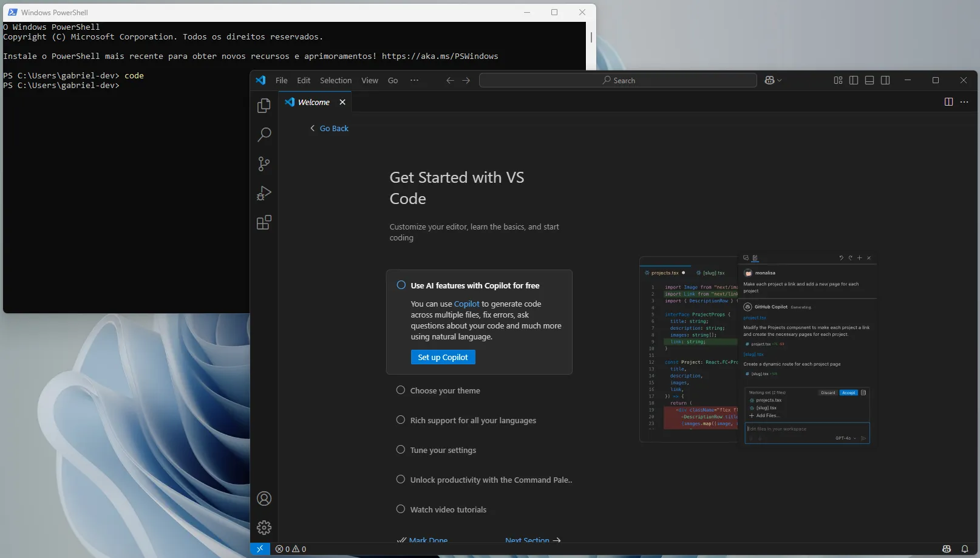The height and width of the screenshot is (558, 980).
Task: Check the 'Tune your settings' completion circle
Action: pos(401,449)
